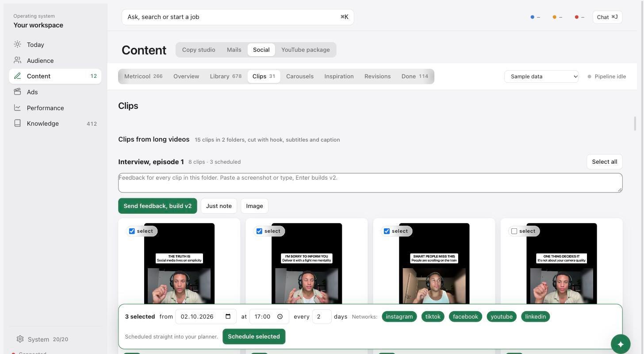Click the Knowledge book icon
The width and height of the screenshot is (644, 354).
[x=17, y=123]
